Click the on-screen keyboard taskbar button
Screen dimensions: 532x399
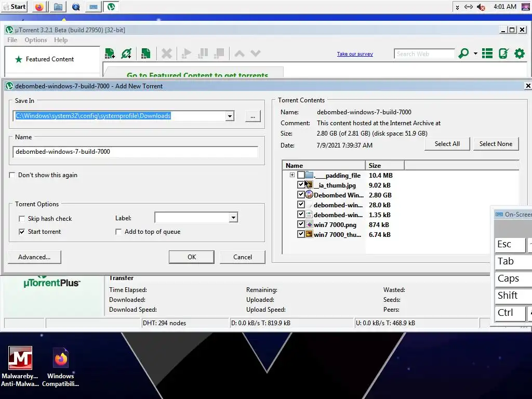(x=94, y=7)
